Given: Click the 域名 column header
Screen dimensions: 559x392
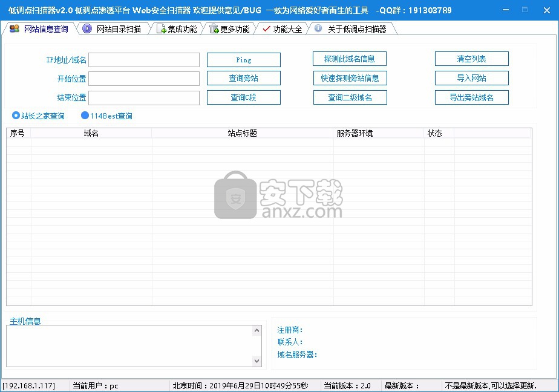Looking at the screenshot, I should [91, 133].
